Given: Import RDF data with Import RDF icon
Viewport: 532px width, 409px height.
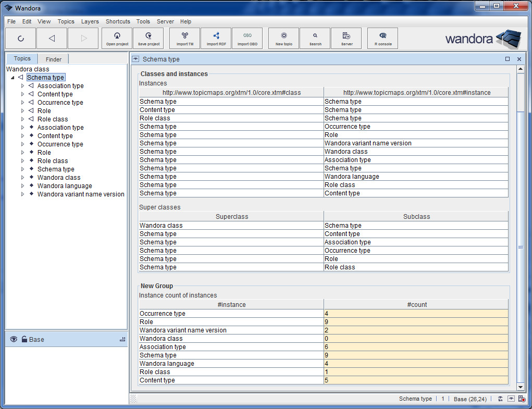Looking at the screenshot, I should click(x=216, y=38).
